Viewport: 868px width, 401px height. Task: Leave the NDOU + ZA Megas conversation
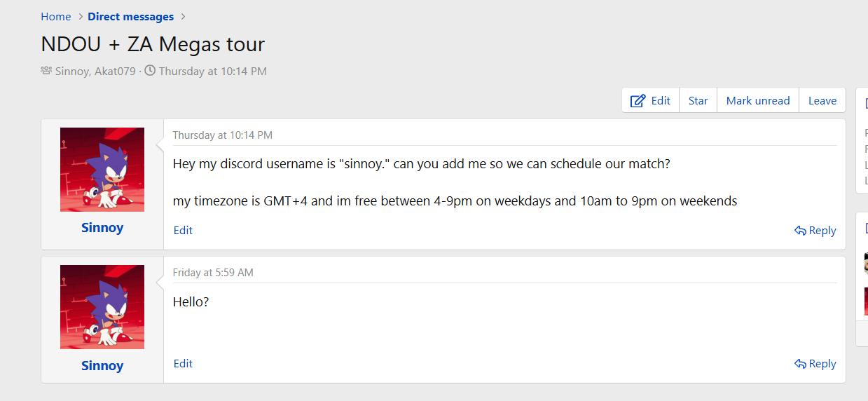tap(822, 100)
